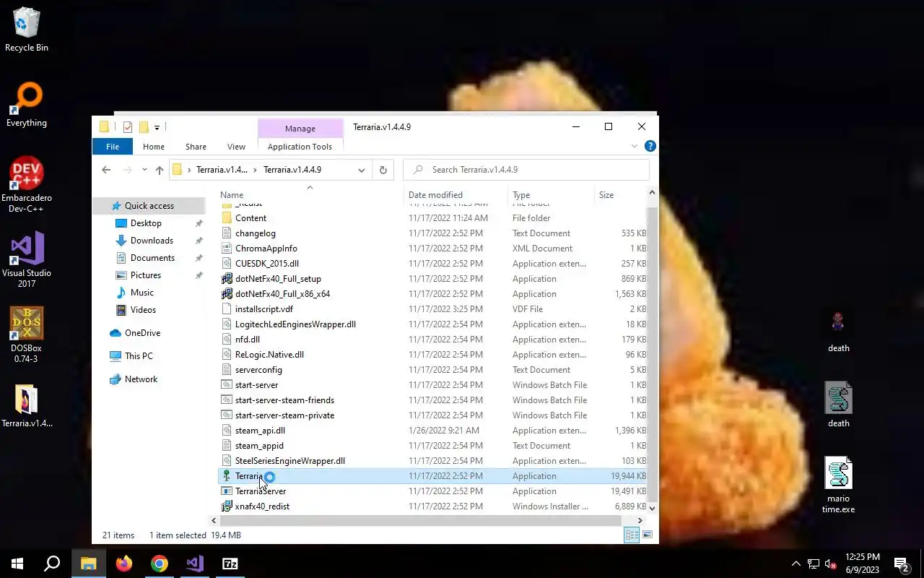Click the muted volume tray icon

pyautogui.click(x=831, y=564)
